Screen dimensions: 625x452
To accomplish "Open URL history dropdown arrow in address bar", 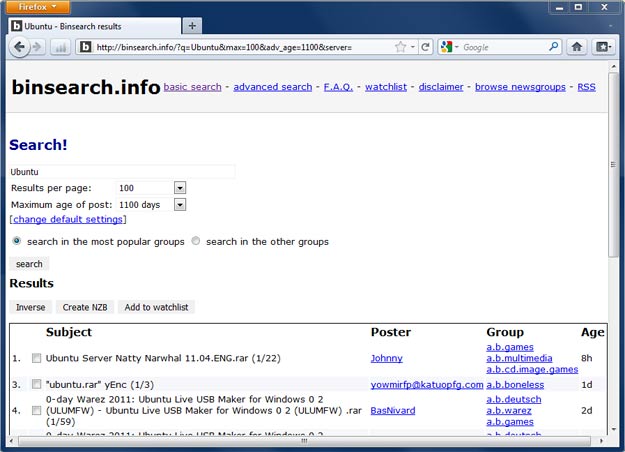I will tap(413, 47).
